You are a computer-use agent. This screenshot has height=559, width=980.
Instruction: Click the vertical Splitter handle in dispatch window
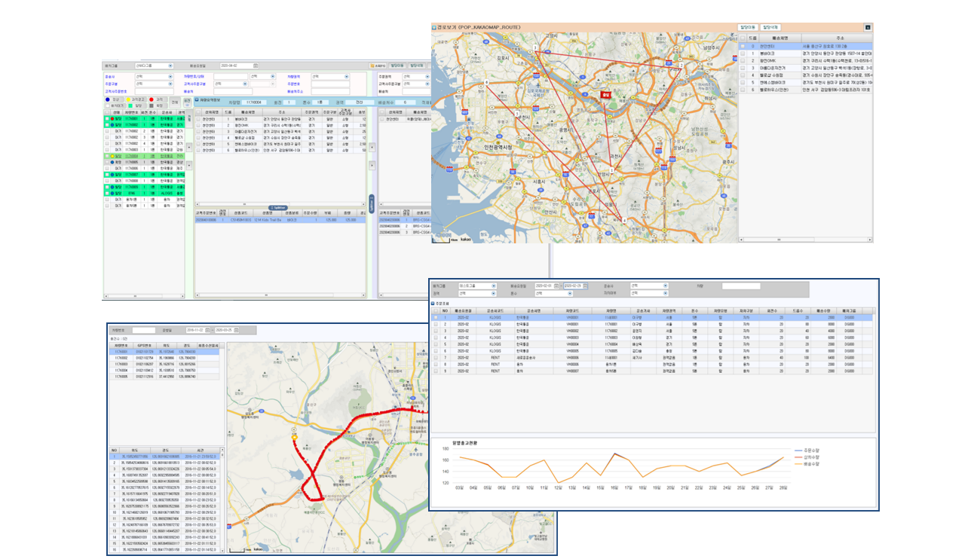pyautogui.click(x=372, y=204)
